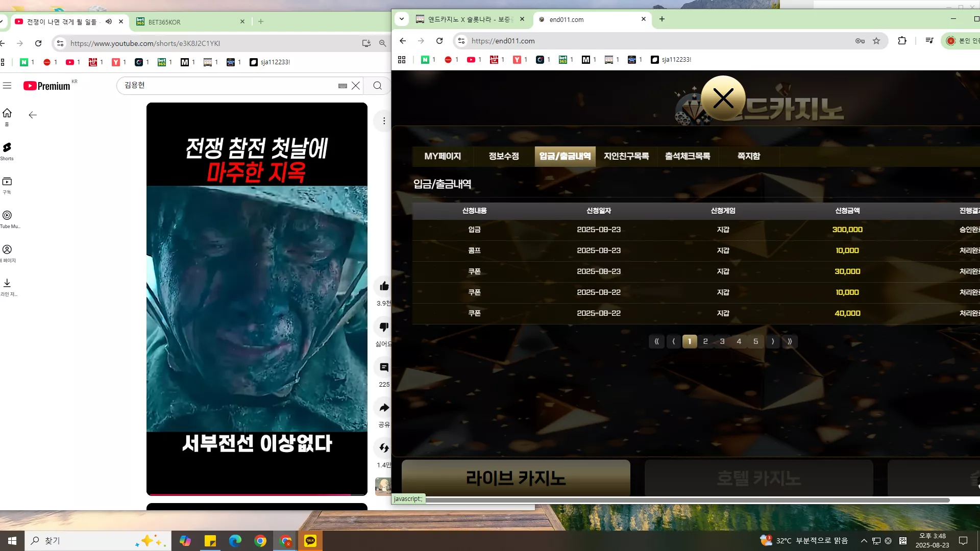Viewport: 980px width, 551px height.
Task: Go to page 5 of the history
Action: point(756,341)
